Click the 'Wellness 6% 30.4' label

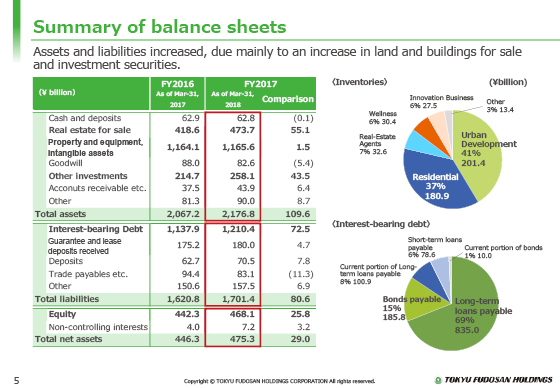coord(382,118)
